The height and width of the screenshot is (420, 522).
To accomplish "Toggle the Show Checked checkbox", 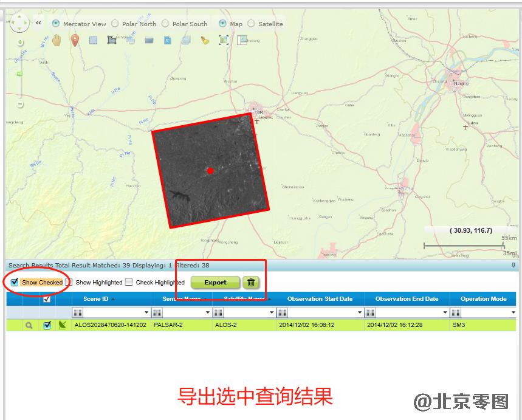I will (x=15, y=282).
